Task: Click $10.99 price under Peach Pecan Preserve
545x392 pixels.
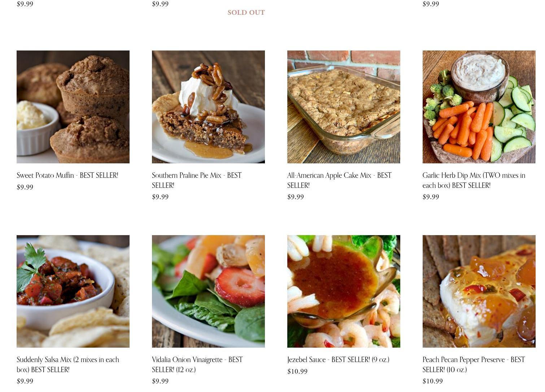Action: (433, 381)
